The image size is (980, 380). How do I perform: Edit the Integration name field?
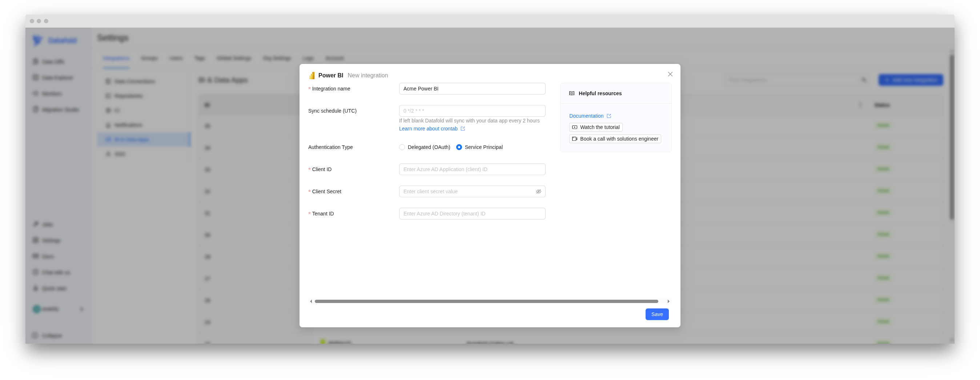tap(472, 89)
